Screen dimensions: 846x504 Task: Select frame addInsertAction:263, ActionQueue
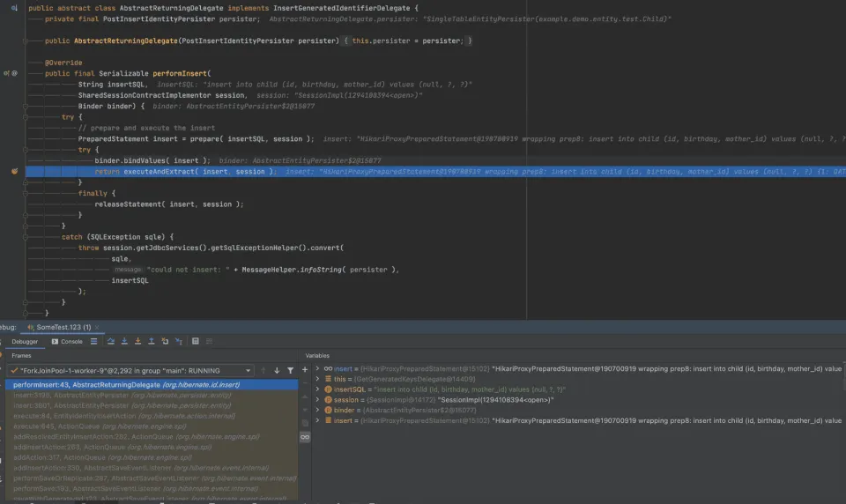point(152,447)
